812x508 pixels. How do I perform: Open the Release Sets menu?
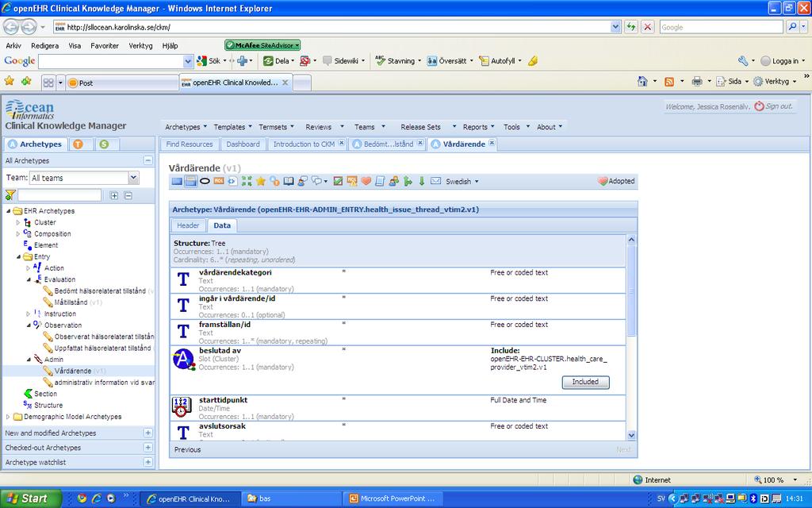click(427, 127)
